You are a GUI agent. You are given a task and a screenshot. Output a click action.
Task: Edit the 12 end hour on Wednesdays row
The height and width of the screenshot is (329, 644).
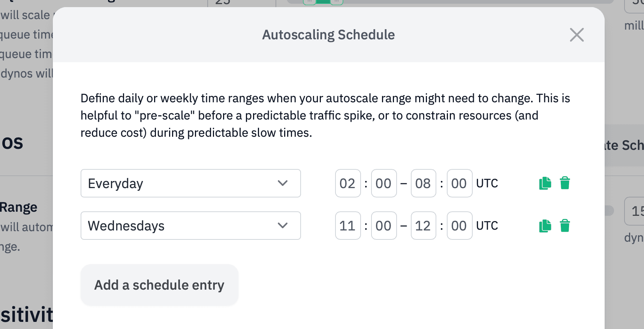tap(423, 226)
